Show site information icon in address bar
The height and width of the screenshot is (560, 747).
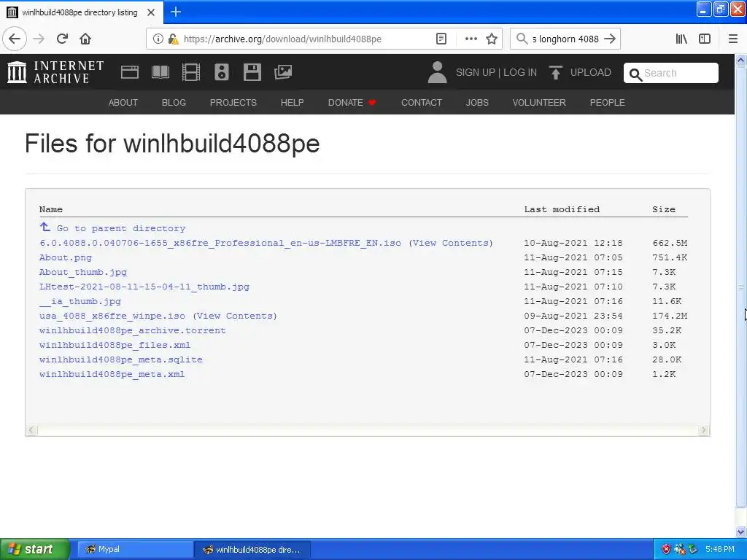pyautogui.click(x=158, y=39)
